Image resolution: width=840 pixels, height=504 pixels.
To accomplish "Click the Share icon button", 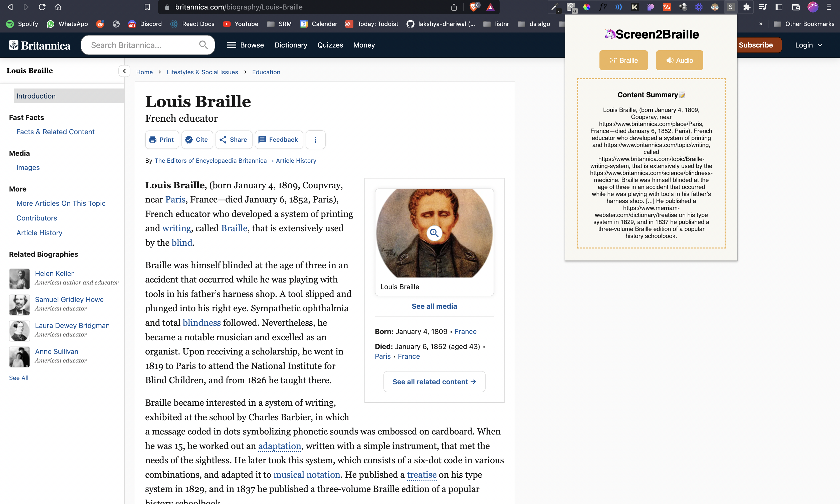I will click(234, 139).
